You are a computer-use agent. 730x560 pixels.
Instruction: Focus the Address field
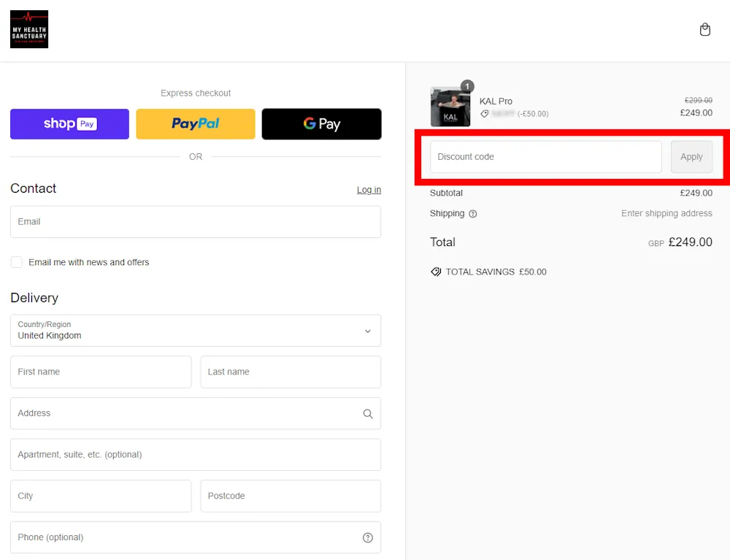point(196,413)
